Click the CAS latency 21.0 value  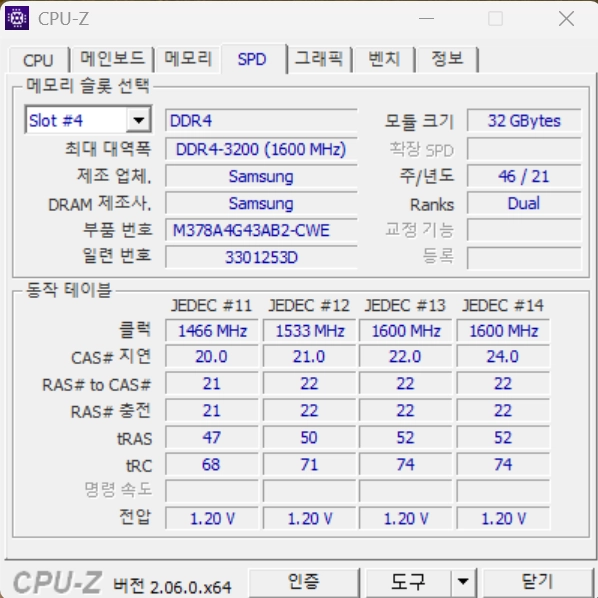pyautogui.click(x=309, y=357)
